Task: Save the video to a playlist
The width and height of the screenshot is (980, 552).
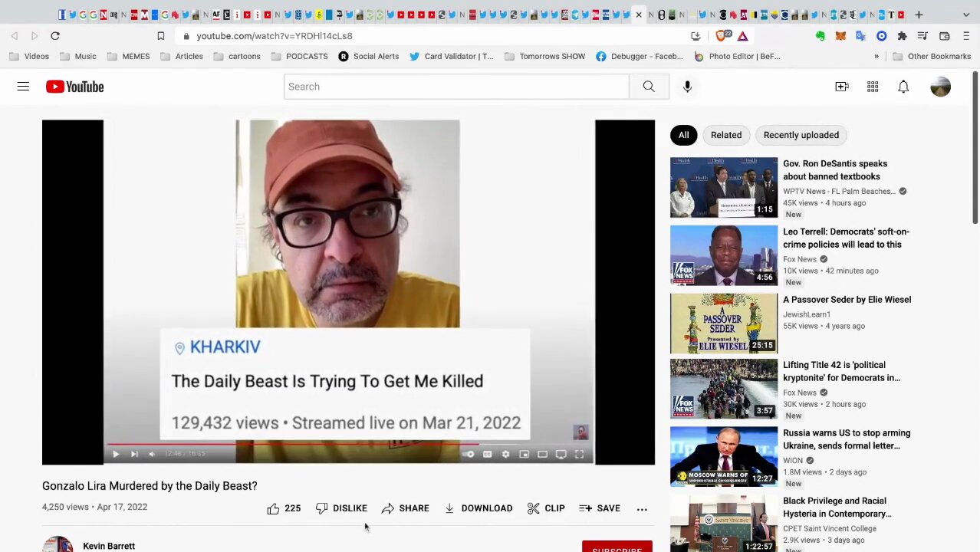Action: pyautogui.click(x=600, y=508)
